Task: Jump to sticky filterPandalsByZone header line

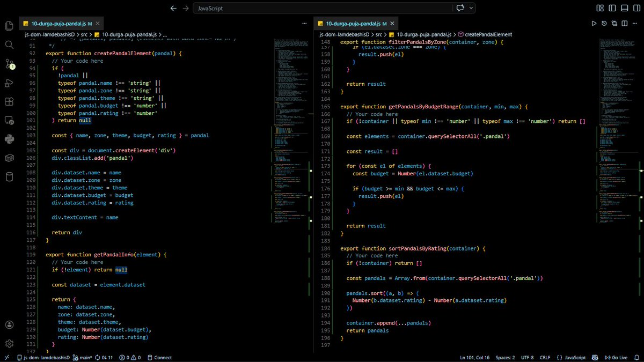Action: coord(421,42)
